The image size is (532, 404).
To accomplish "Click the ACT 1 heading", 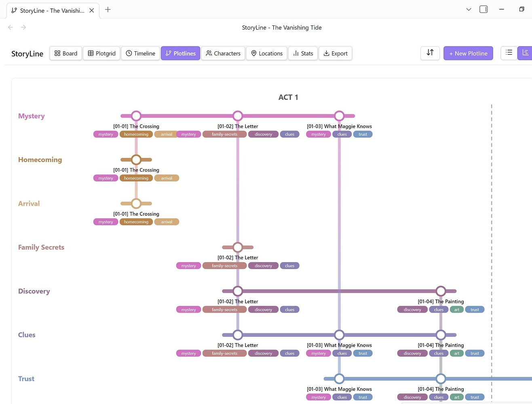I will (x=288, y=97).
